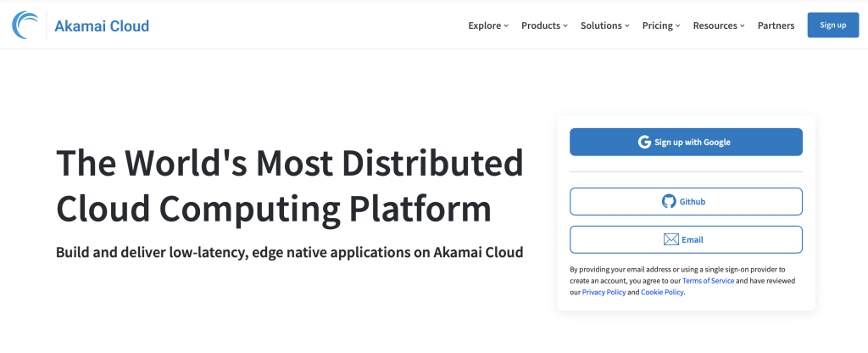Expand the chevron beside Pricing
Screen dimensions: 868x353
pyautogui.click(x=677, y=26)
